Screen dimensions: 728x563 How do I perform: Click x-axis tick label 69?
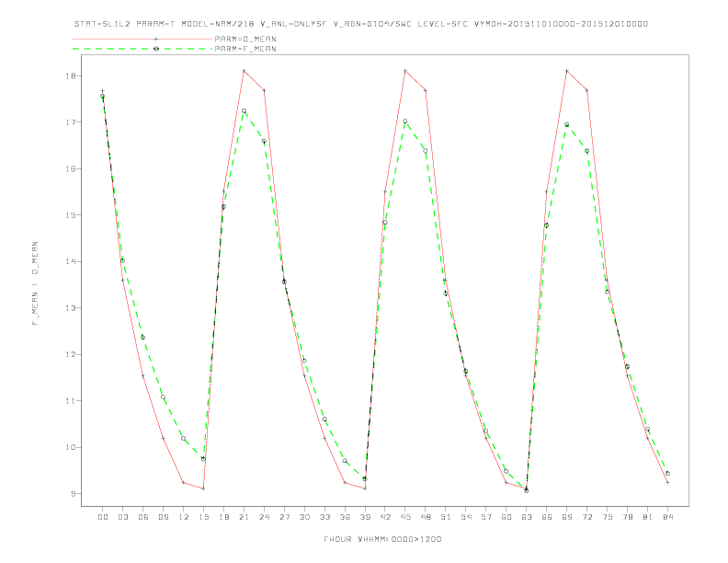567,517
